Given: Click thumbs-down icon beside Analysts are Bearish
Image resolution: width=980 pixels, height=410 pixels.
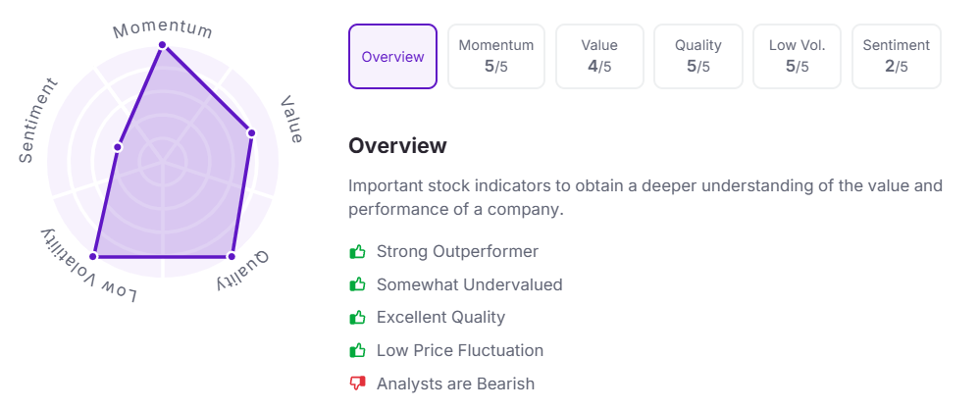Looking at the screenshot, I should [357, 384].
